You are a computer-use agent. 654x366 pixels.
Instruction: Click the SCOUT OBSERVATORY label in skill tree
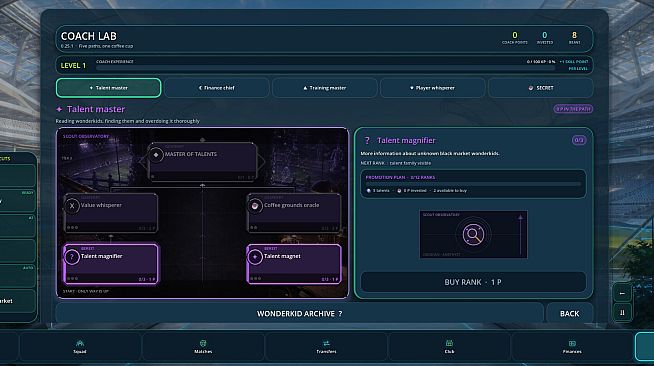tap(86, 136)
